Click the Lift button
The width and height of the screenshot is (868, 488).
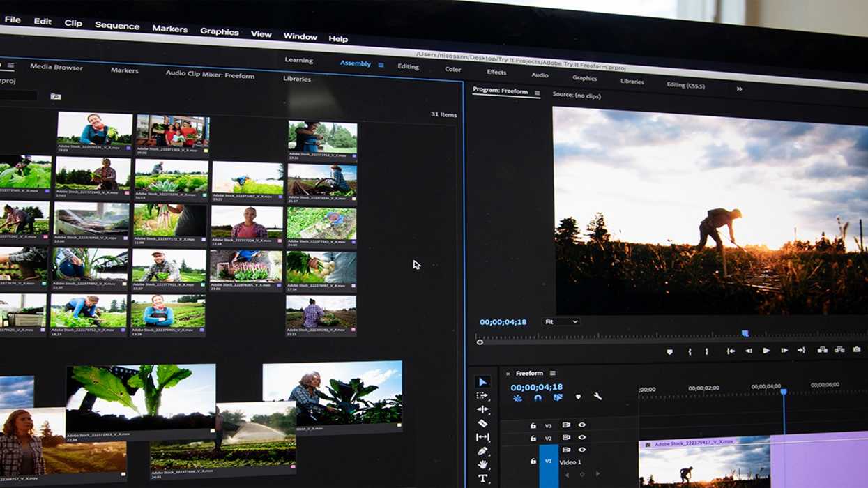point(823,350)
